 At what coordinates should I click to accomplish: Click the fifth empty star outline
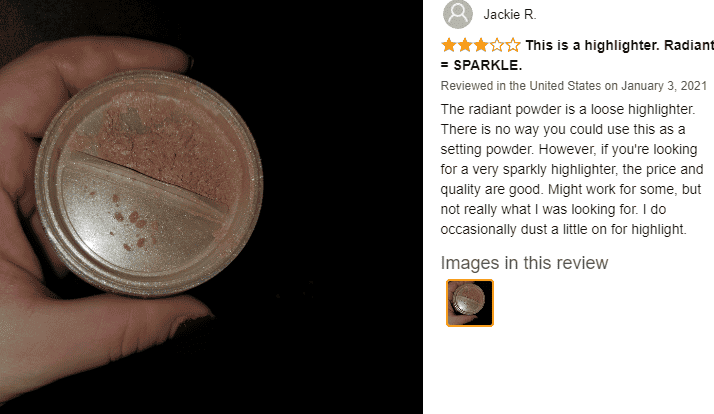[x=513, y=45]
